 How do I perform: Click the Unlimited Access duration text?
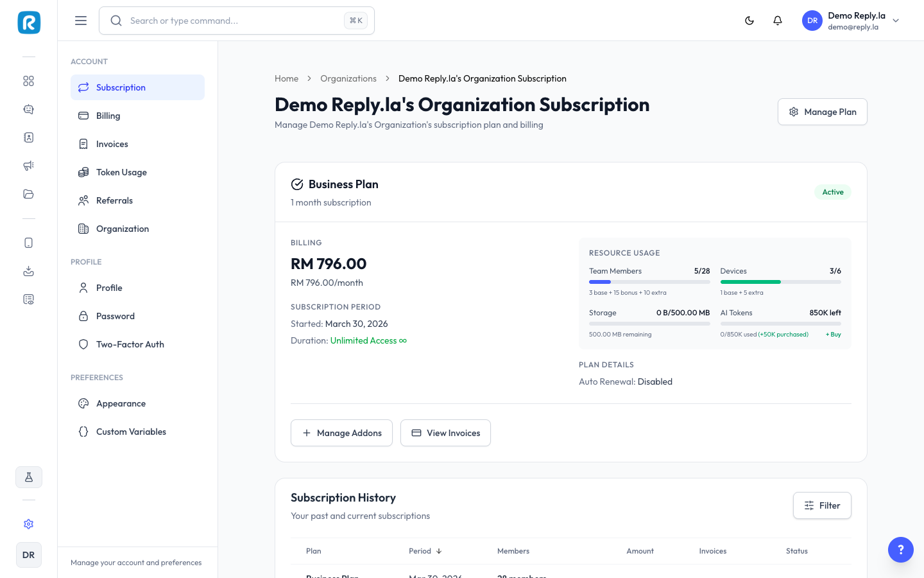point(368,340)
